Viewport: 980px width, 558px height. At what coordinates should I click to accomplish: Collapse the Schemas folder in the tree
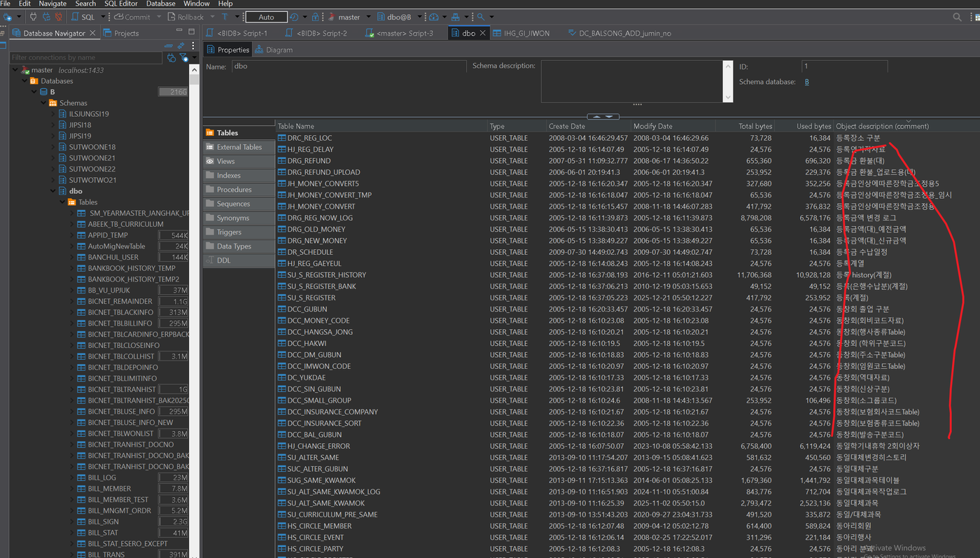(43, 103)
